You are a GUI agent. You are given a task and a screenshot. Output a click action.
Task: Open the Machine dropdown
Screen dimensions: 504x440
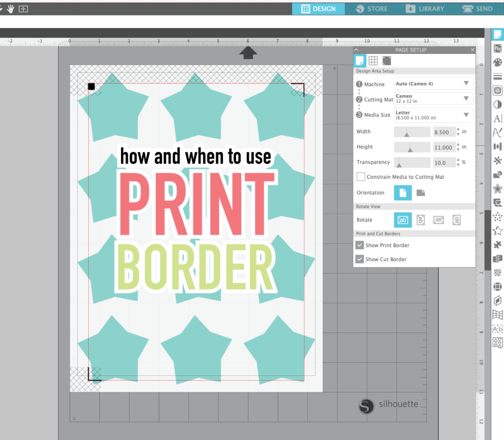coord(433,83)
